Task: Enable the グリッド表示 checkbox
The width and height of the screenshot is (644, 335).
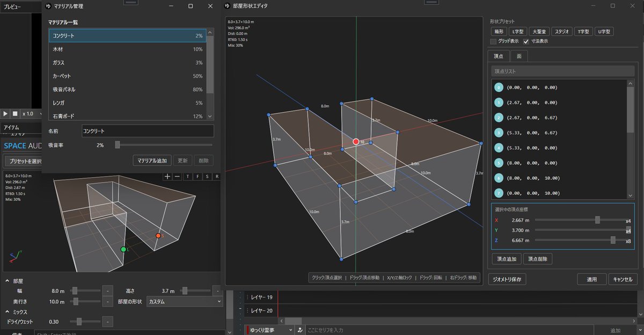Action: point(493,41)
